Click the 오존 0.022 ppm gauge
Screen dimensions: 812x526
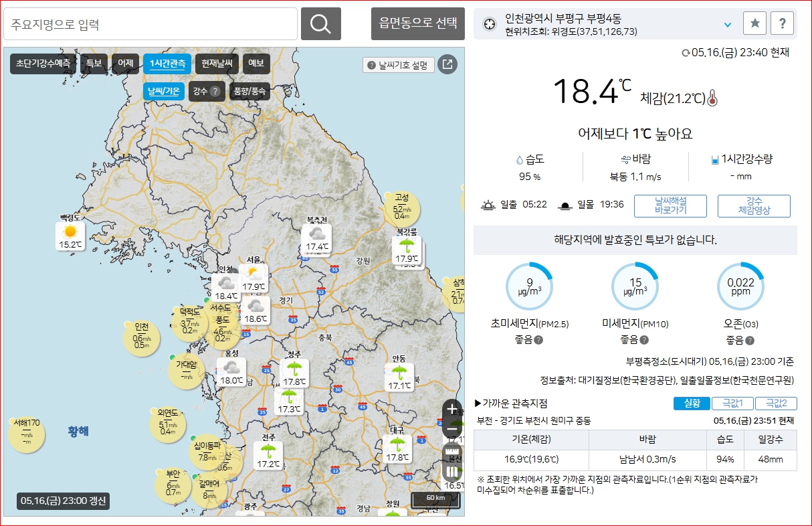(740, 286)
